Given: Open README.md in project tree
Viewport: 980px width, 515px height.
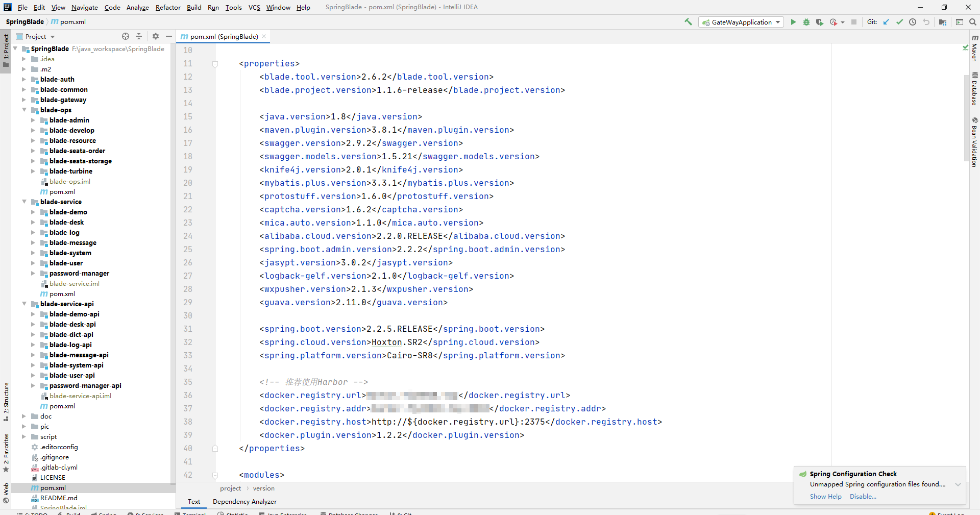Looking at the screenshot, I should point(59,498).
